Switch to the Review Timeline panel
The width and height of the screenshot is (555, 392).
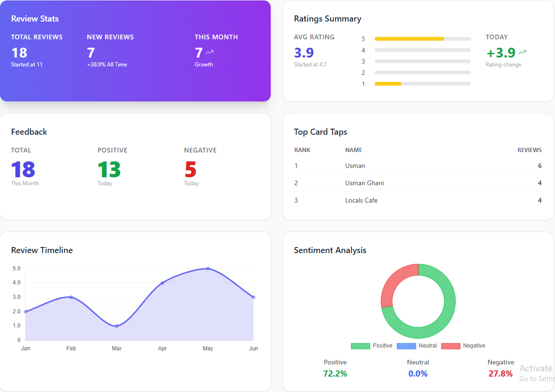(42, 251)
